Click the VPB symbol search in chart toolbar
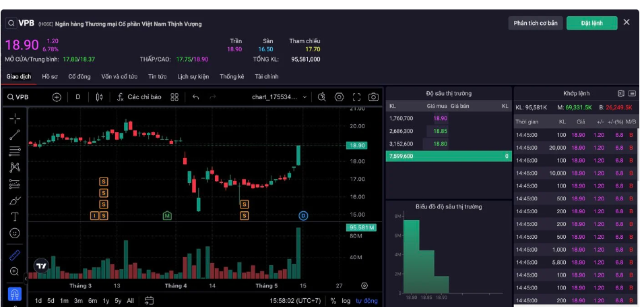 click(18, 97)
